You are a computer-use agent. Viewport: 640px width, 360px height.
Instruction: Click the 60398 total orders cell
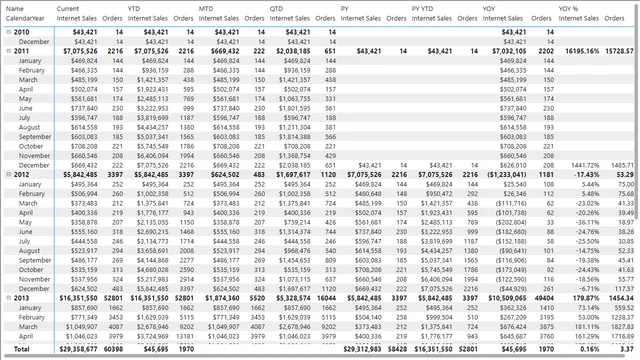113,349
